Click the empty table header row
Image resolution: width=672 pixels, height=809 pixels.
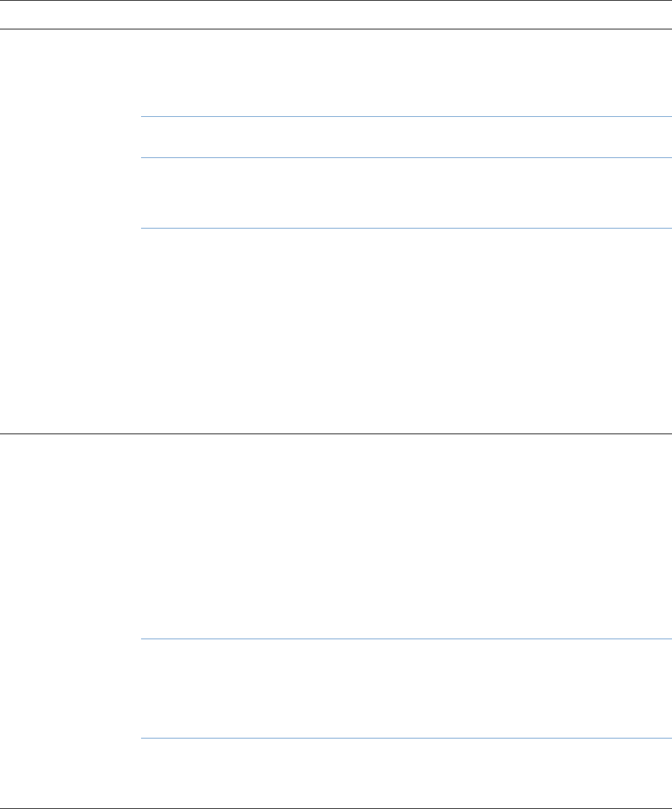tap(336, 14)
